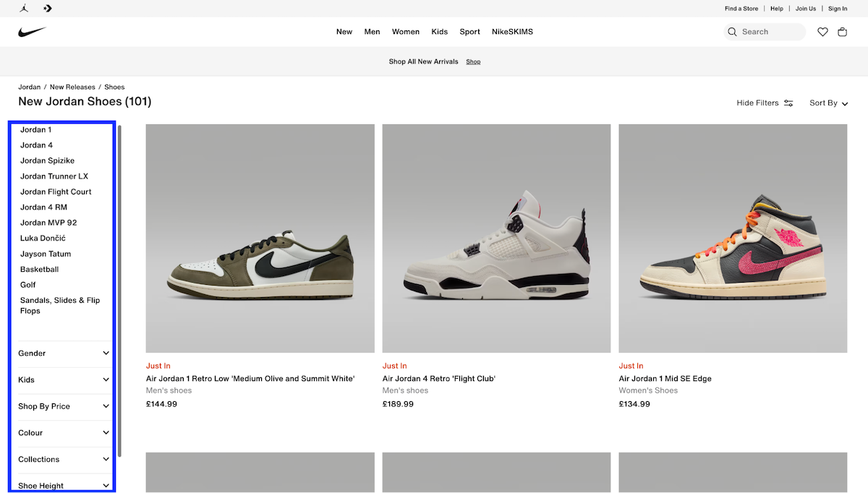Click the Converse logo in the top bar
This screenshot has width=868, height=493.
48,8
